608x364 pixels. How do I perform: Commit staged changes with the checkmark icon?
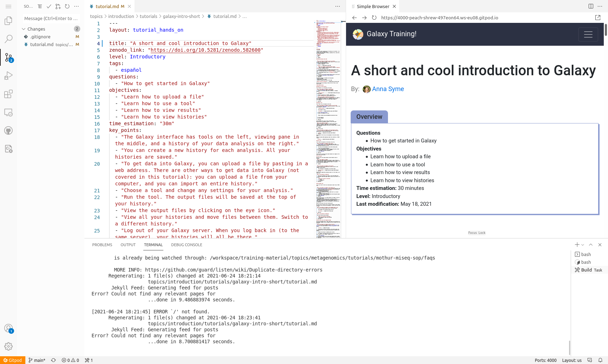pos(49,6)
